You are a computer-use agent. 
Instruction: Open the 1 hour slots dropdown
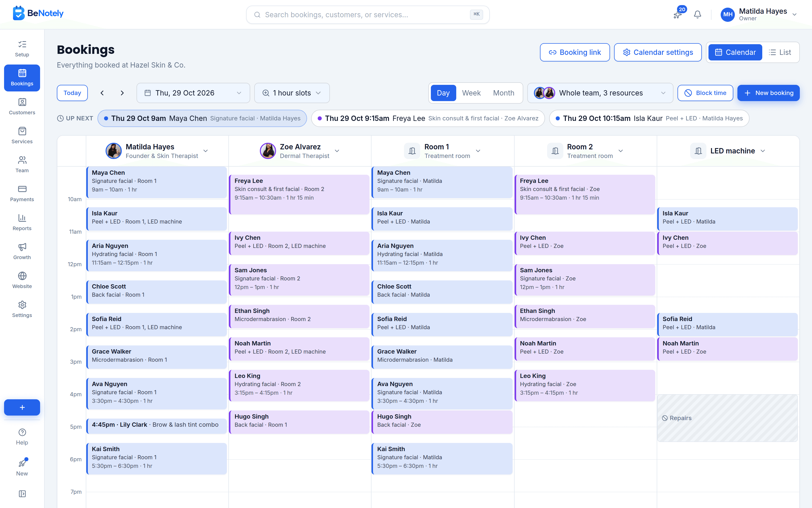coord(292,93)
